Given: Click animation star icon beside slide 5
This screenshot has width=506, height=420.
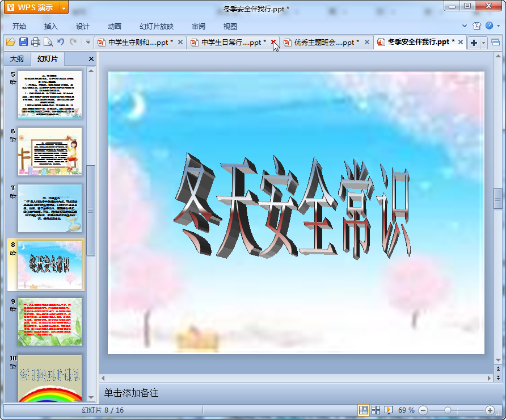Looking at the screenshot, I should click(13, 82).
